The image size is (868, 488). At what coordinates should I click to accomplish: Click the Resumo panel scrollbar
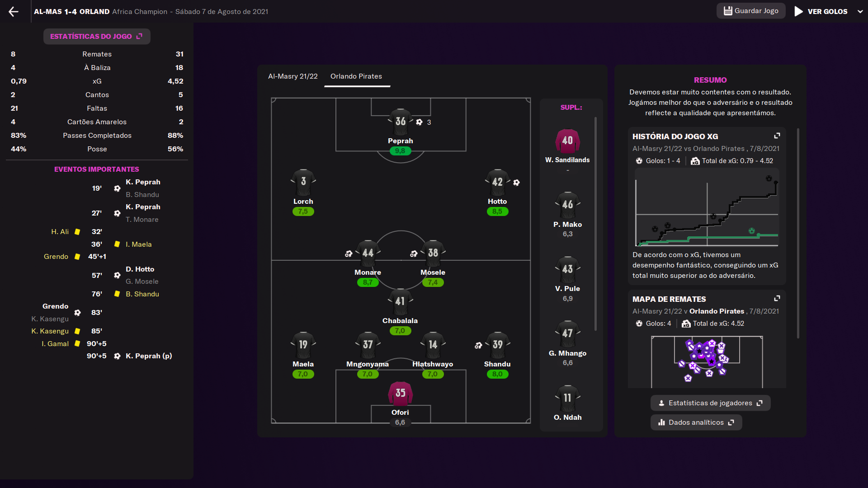coord(798,233)
